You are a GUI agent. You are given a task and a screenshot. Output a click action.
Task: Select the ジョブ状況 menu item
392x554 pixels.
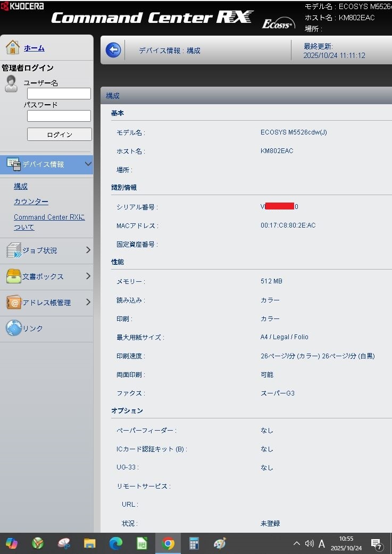click(x=46, y=250)
